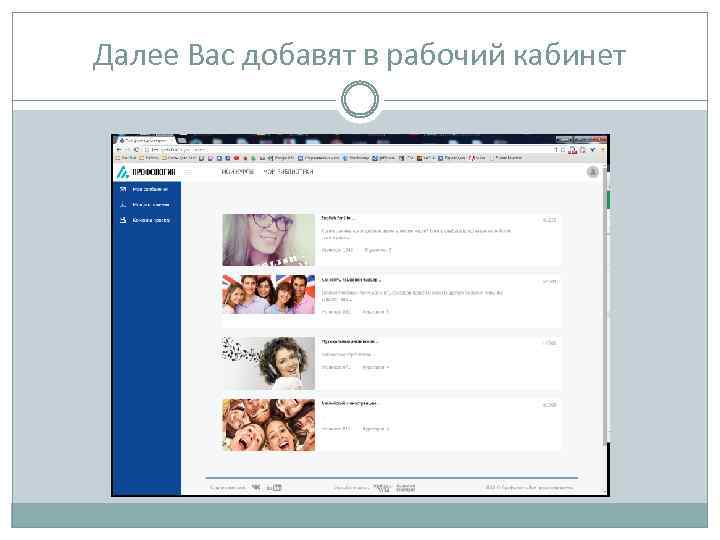Open the title link of the British-flag course card
This screenshot has height=540, width=720.
point(351,280)
